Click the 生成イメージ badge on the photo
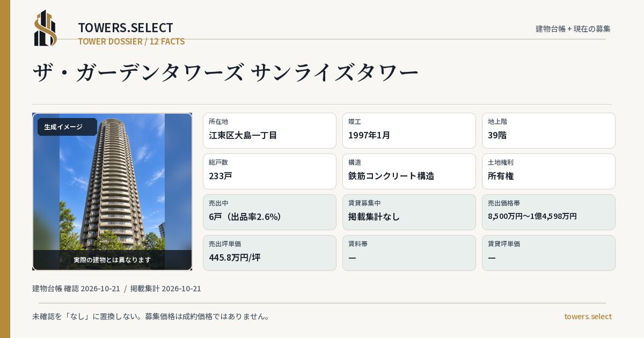 67,127
